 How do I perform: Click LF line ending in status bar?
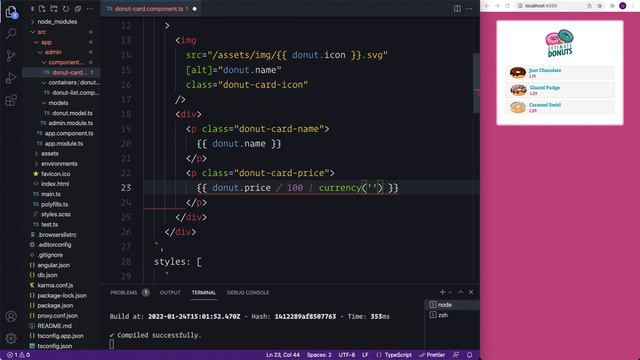(x=365, y=355)
